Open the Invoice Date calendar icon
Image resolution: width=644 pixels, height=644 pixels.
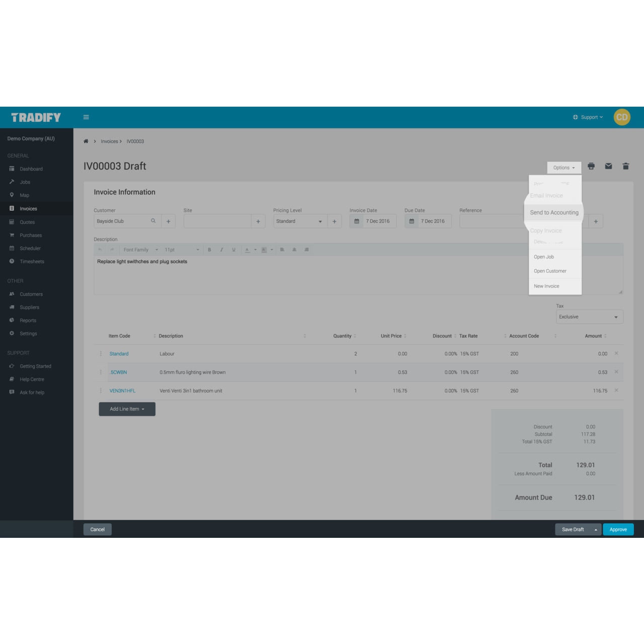[357, 221]
